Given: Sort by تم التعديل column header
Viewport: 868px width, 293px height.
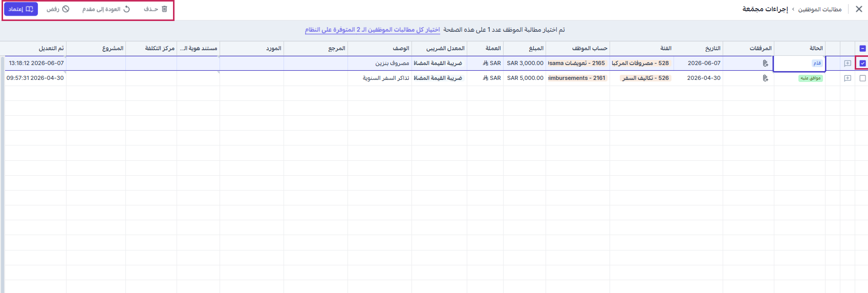Looking at the screenshot, I should point(35,48).
